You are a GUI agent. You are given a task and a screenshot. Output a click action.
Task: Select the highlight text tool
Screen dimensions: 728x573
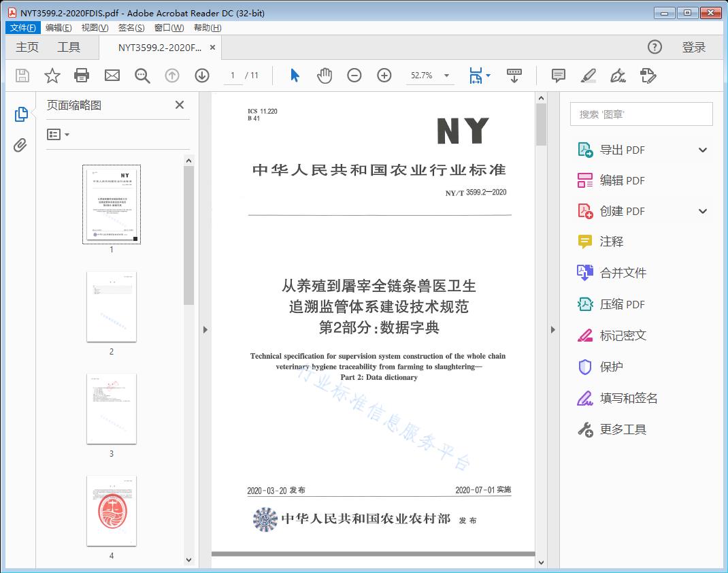588,76
